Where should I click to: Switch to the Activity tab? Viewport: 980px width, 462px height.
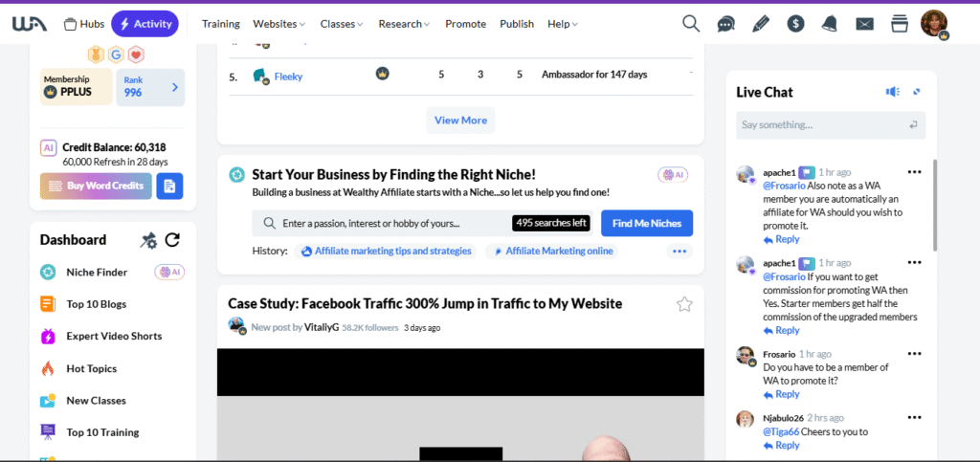coord(145,24)
